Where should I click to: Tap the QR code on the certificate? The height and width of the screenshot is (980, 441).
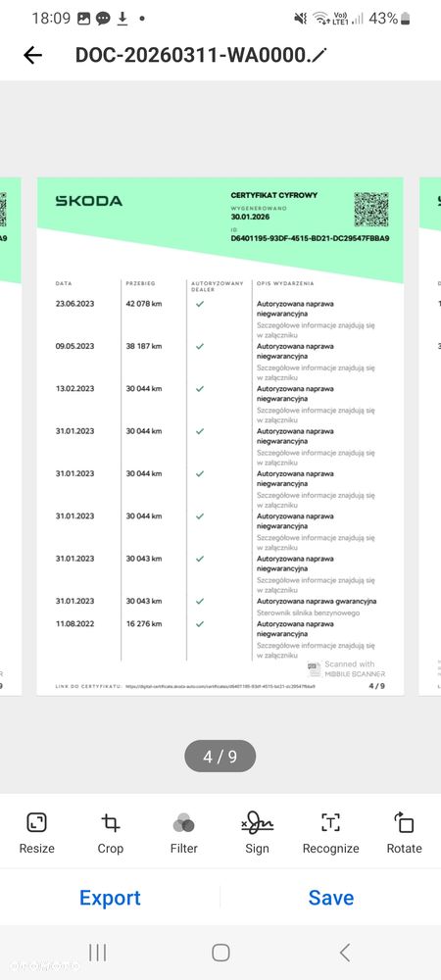(371, 210)
